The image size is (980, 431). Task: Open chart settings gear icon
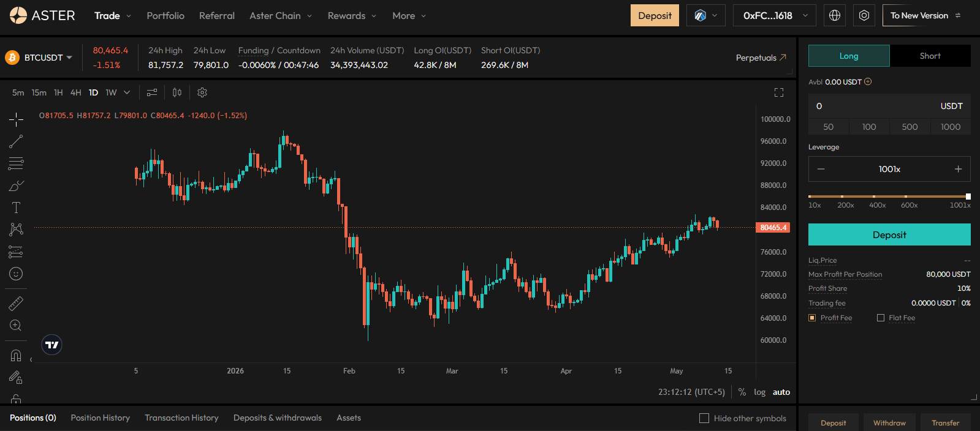coord(202,92)
